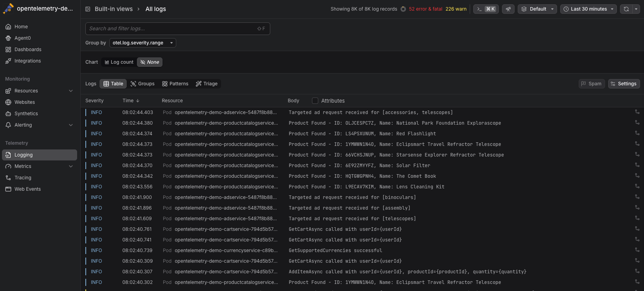
Task: Toggle the sidebar panel icon near breadcrumb
Action: [88, 9]
